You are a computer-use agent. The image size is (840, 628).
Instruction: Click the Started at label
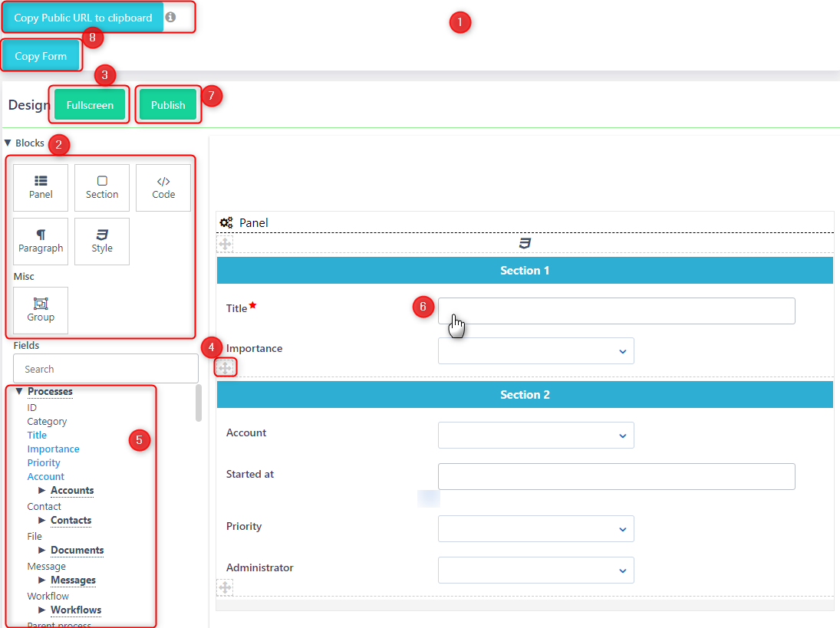249,475
